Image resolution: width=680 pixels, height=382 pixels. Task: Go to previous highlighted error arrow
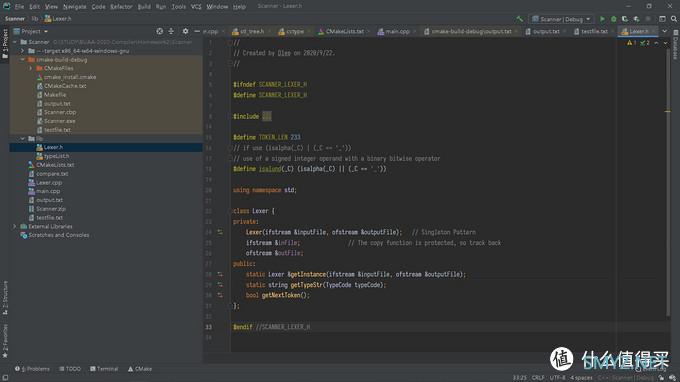tap(656, 43)
